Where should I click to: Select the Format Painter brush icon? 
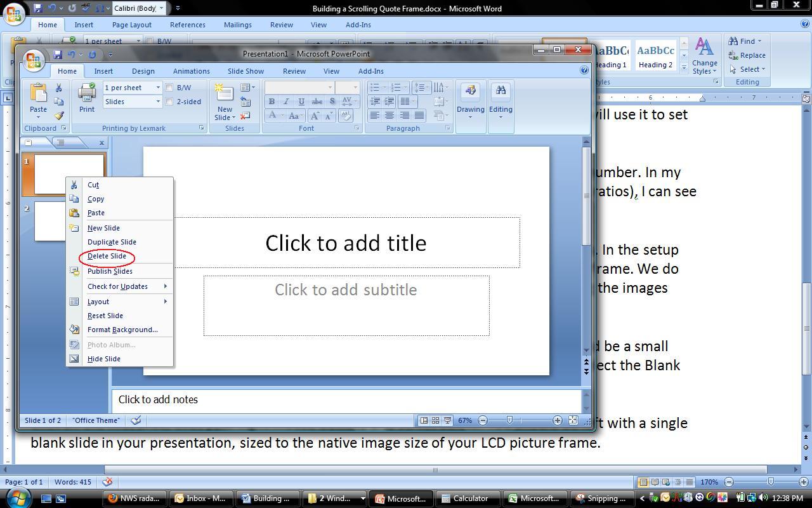[58, 116]
